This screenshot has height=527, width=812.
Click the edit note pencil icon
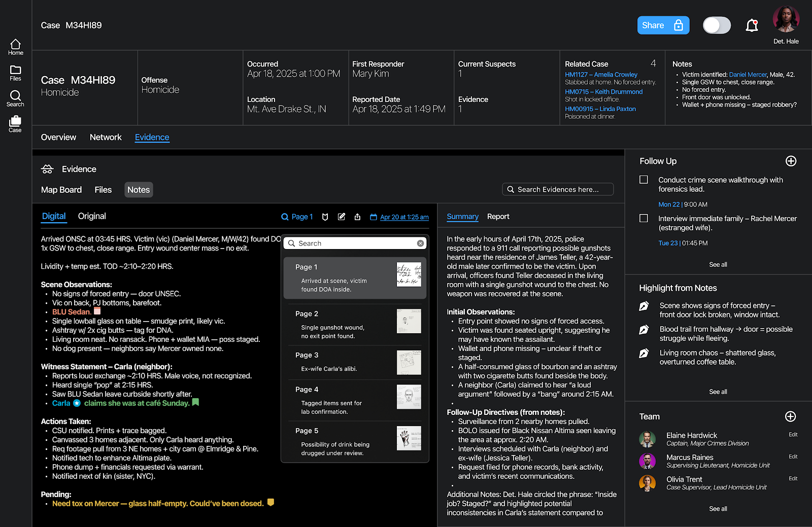342,217
